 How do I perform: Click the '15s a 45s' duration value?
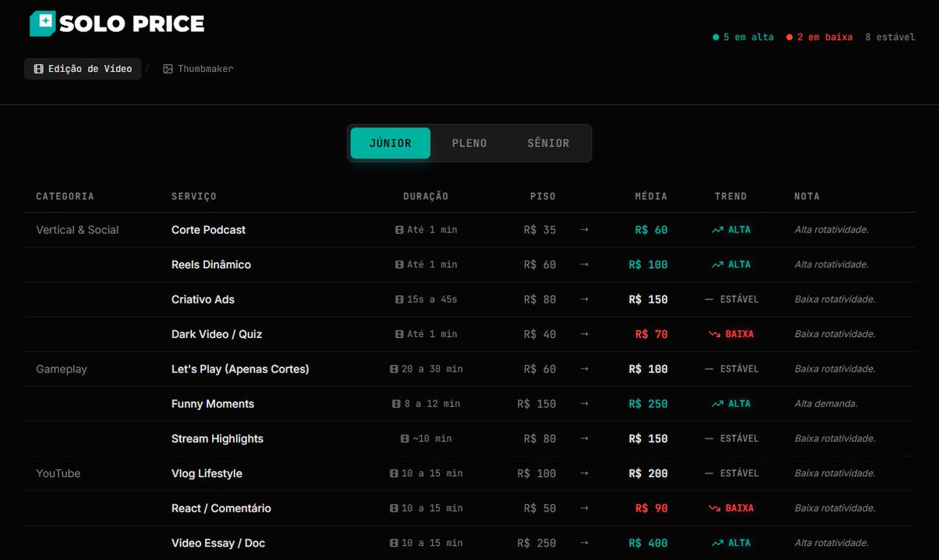[432, 300]
